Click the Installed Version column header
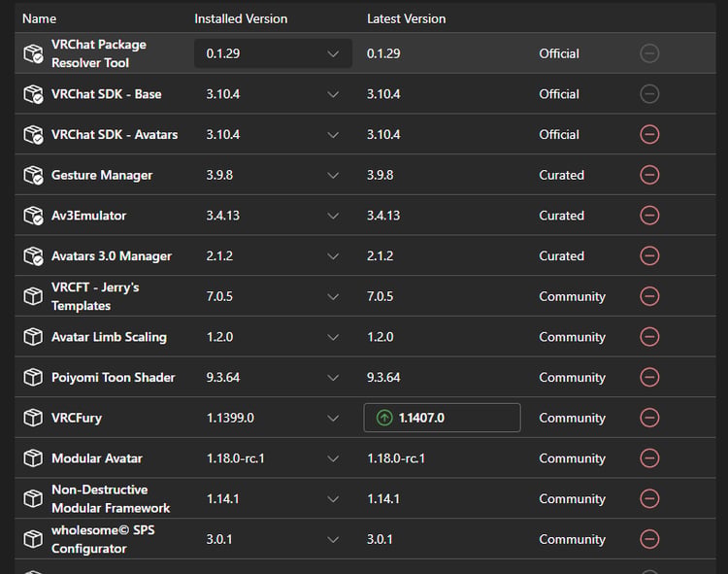This screenshot has width=728, height=574. 241,18
